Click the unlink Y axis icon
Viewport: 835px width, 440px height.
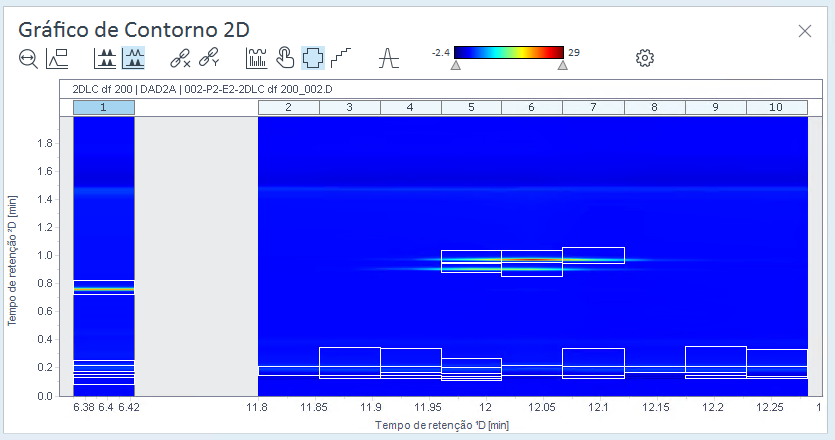point(209,58)
